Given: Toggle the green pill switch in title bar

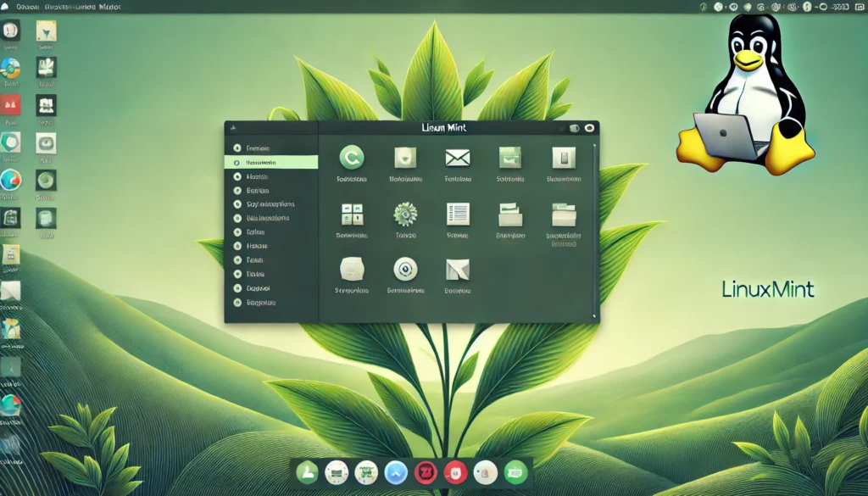Looking at the screenshot, I should pyautogui.click(x=574, y=128).
